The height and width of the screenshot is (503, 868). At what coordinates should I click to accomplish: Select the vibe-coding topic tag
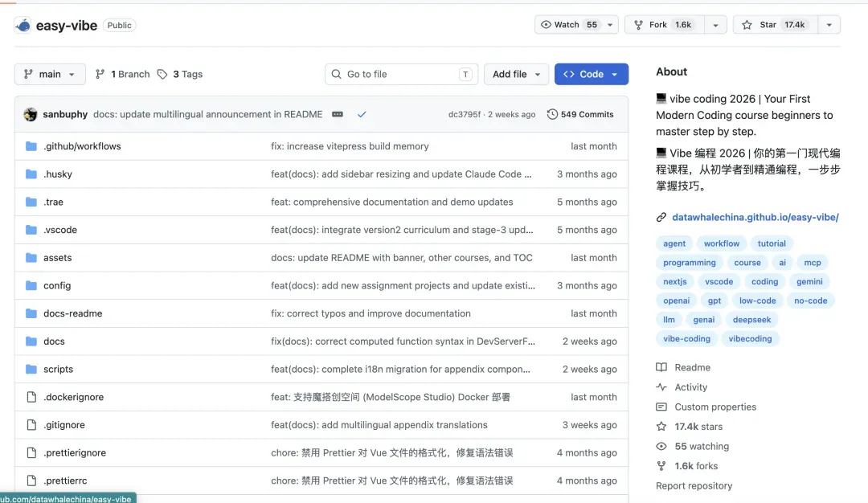tap(686, 338)
